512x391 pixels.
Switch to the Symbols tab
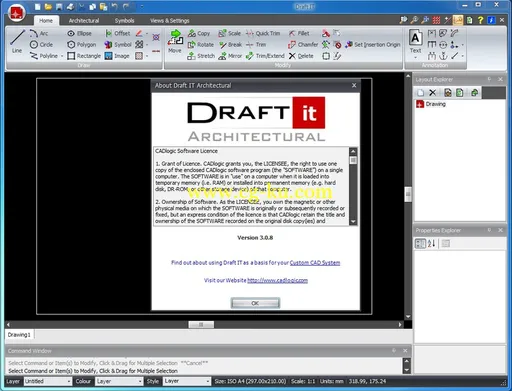[124, 21]
